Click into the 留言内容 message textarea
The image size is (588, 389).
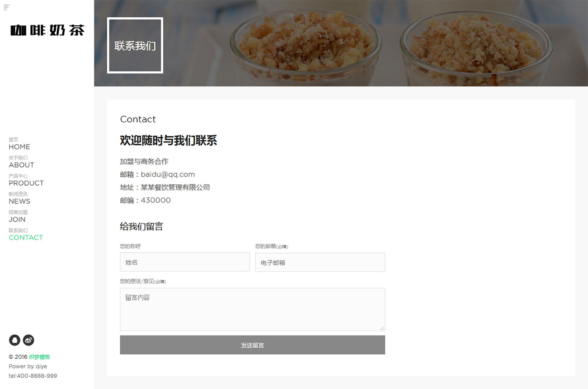(252, 309)
